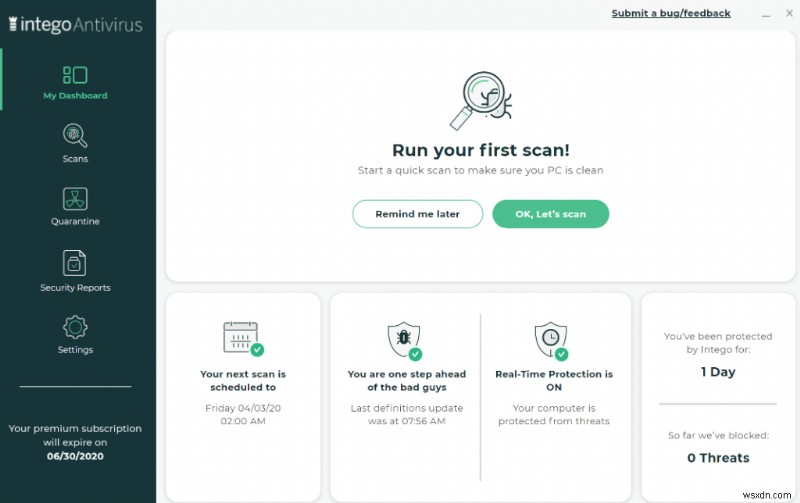The width and height of the screenshot is (800, 503).
Task: Click Your computer is protected from threats
Action: 554,414
